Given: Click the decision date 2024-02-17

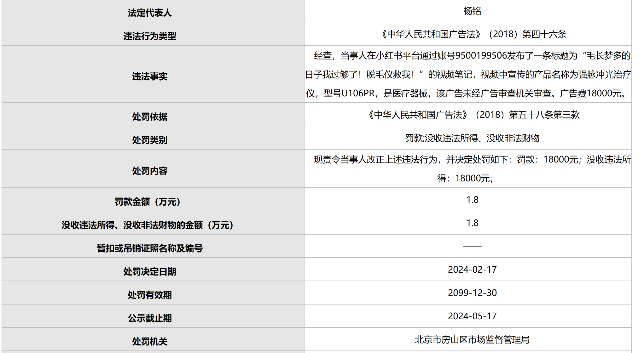Looking at the screenshot, I should [x=472, y=270].
